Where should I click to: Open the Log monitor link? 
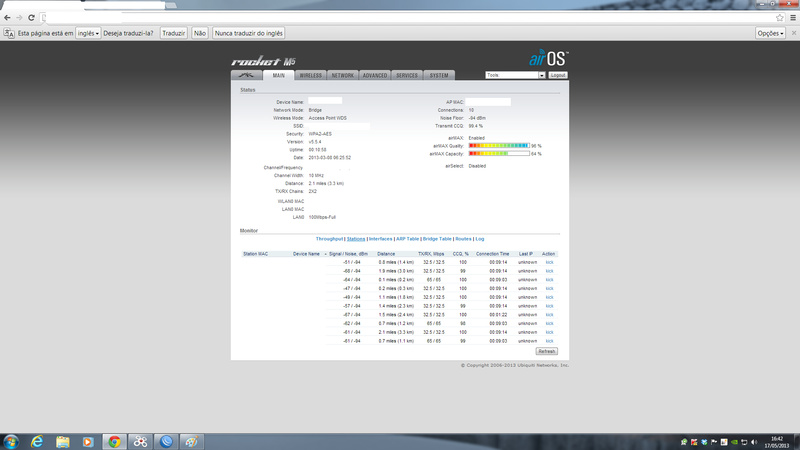pos(480,239)
